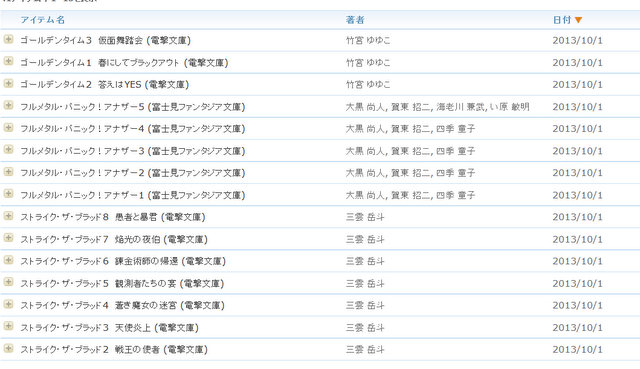The image size is (640, 369).
Task: Click date 2013/10/1 in ストライク・ザ・ブラッド5 row
Action: pyautogui.click(x=578, y=283)
